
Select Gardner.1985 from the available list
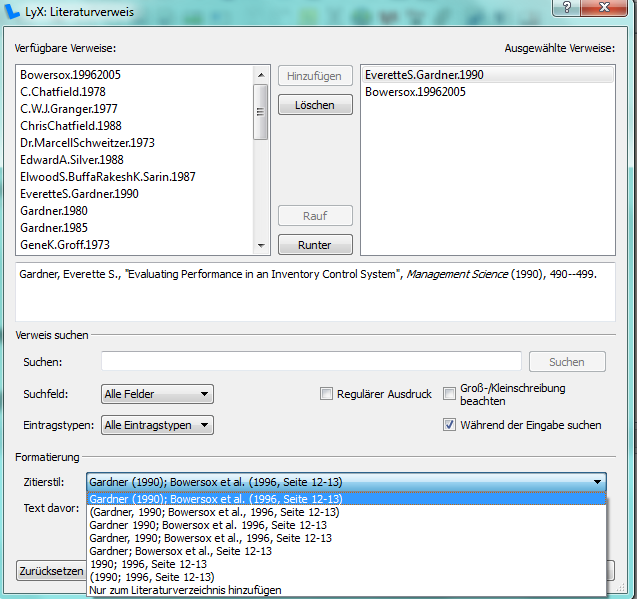(54, 228)
